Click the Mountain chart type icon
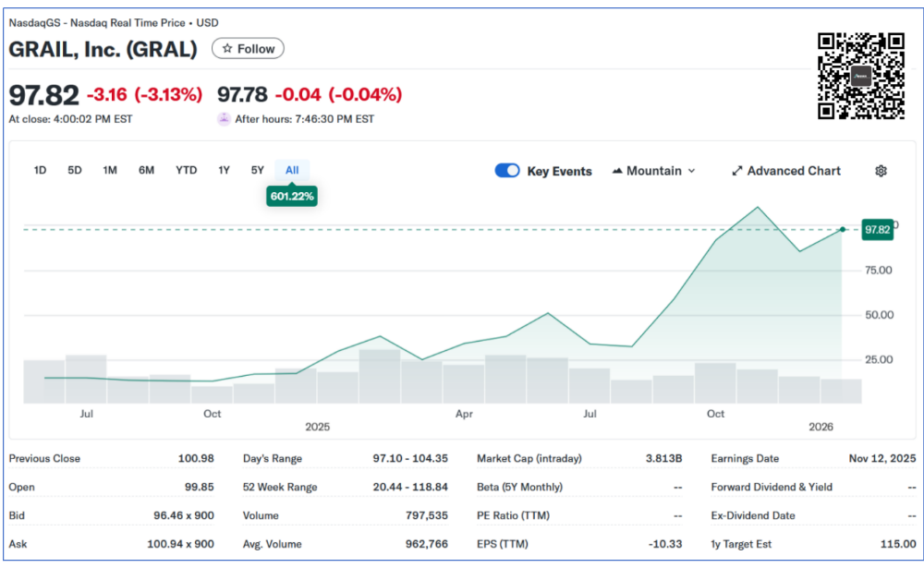The image size is (924, 568). pyautogui.click(x=617, y=171)
